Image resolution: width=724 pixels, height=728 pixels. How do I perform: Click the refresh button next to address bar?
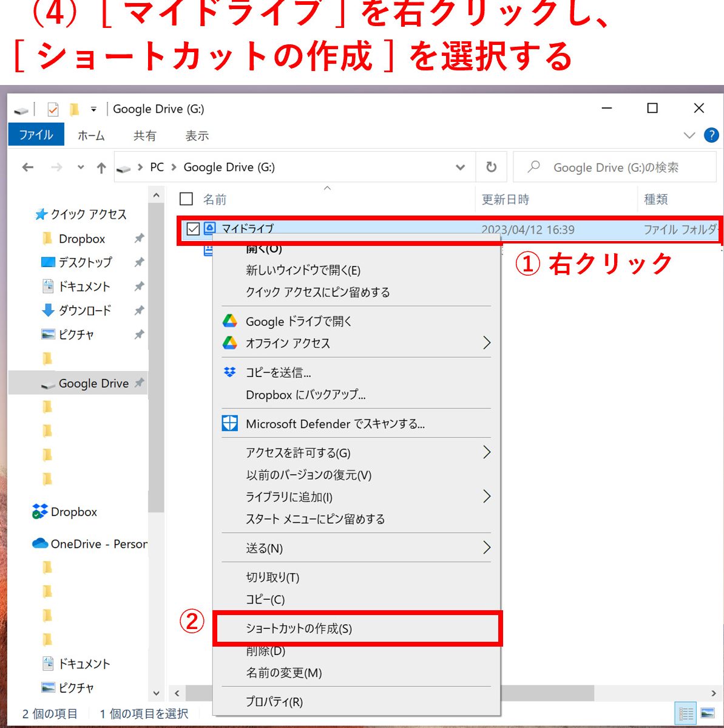coord(492,167)
